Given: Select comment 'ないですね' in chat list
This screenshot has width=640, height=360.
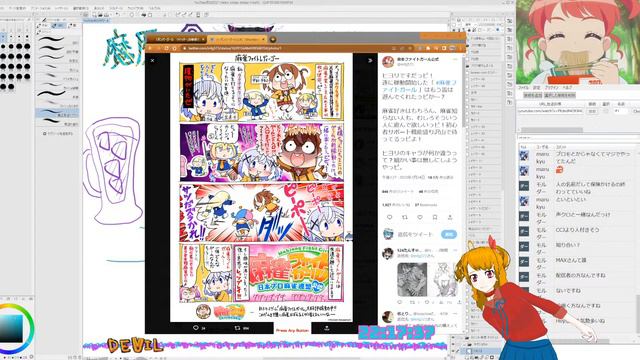Looking at the screenshot, I should pos(568,291).
